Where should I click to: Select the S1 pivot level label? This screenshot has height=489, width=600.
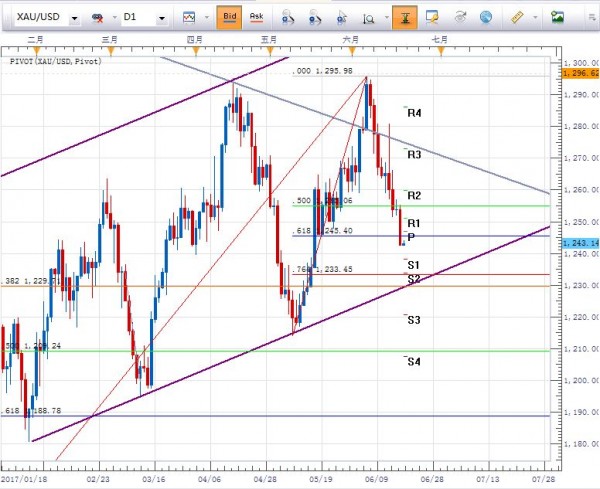coord(414,265)
